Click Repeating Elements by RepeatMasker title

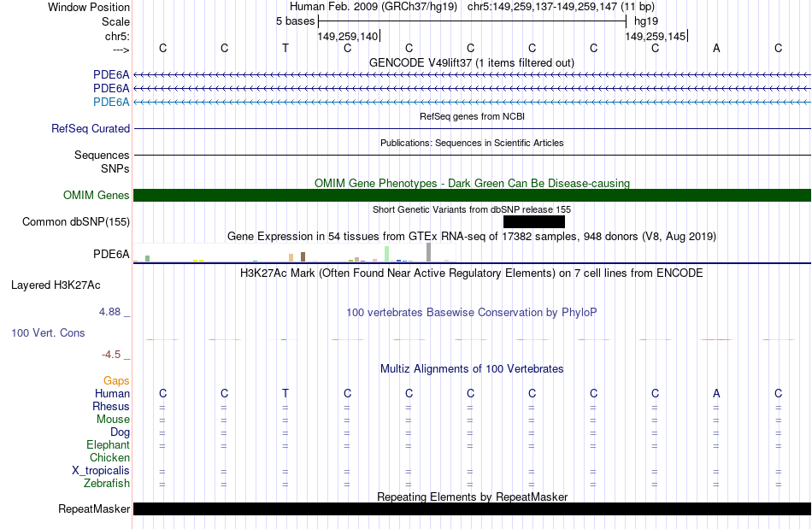tap(472, 497)
